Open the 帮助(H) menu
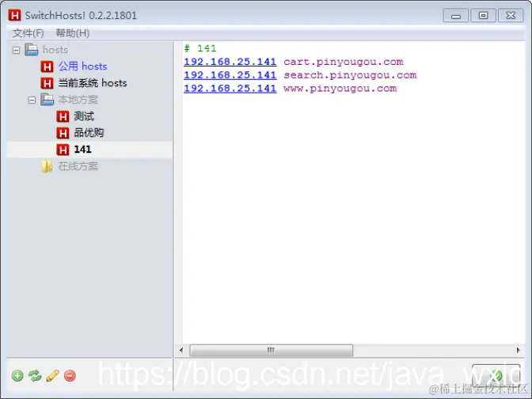The height and width of the screenshot is (399, 532). (x=73, y=33)
